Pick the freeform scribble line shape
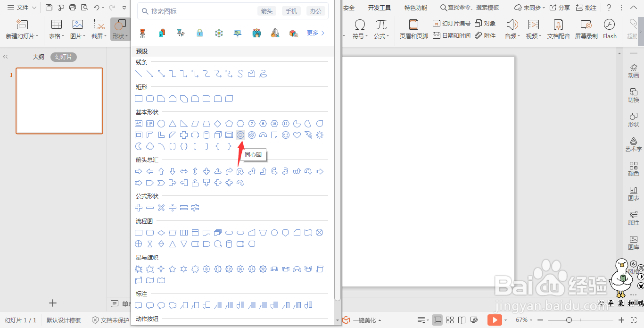Image resolution: width=644 pixels, height=328 pixels. point(263,74)
